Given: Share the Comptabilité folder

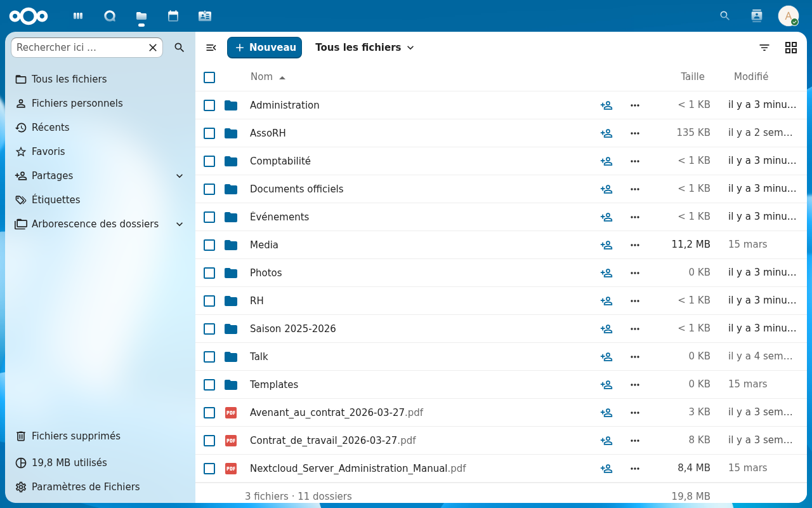Looking at the screenshot, I should 606,161.
